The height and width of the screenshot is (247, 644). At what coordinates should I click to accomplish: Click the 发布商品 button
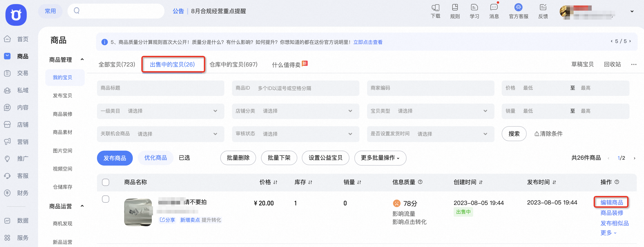tap(115, 158)
